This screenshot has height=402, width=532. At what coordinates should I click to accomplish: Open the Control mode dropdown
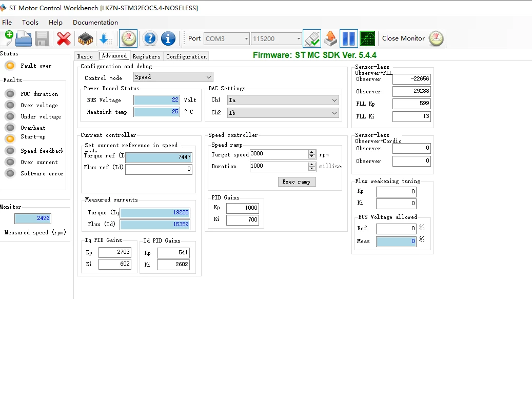(173, 77)
